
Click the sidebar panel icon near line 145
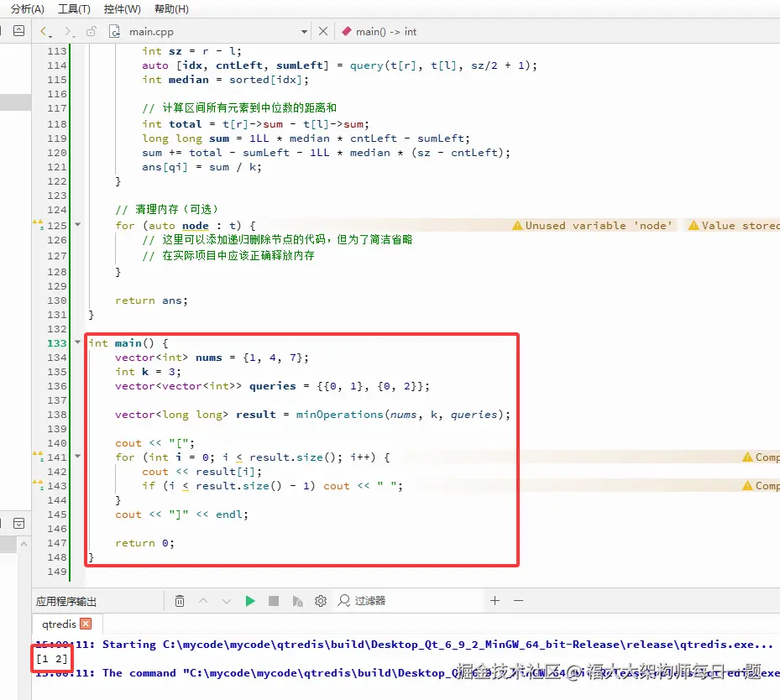(19, 523)
